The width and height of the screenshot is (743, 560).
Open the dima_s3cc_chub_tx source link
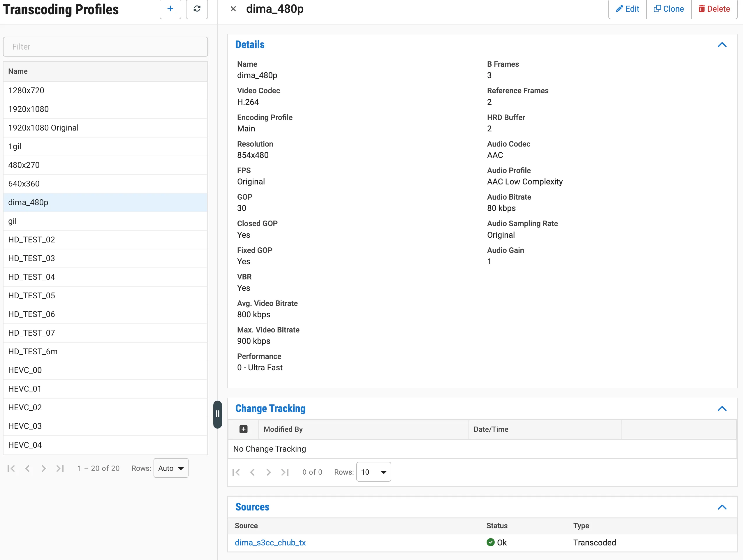270,543
